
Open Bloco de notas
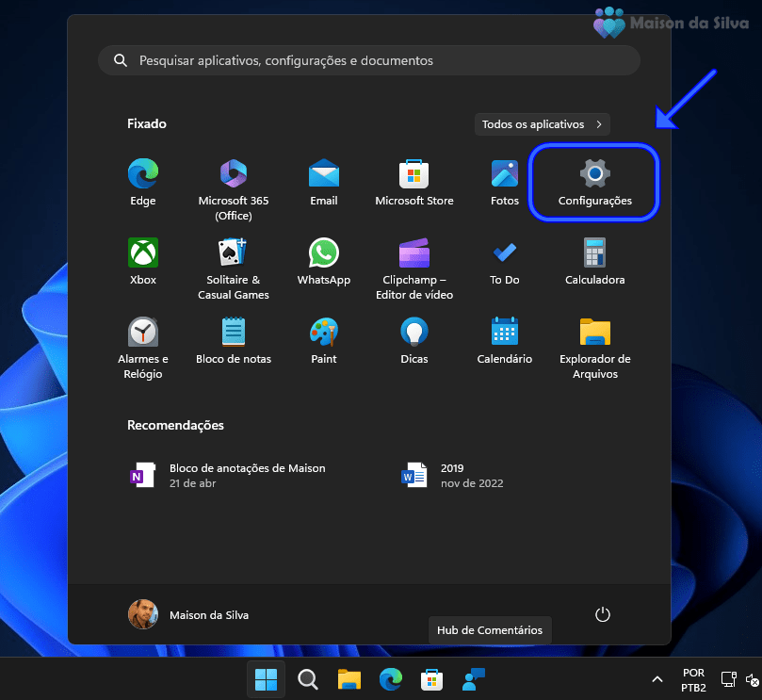click(234, 341)
